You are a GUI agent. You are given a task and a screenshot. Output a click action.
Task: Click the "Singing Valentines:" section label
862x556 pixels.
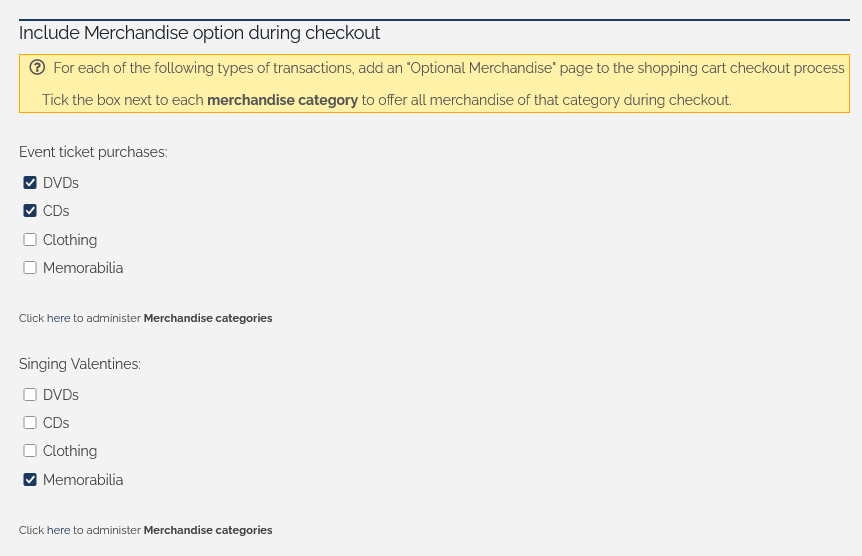(80, 364)
